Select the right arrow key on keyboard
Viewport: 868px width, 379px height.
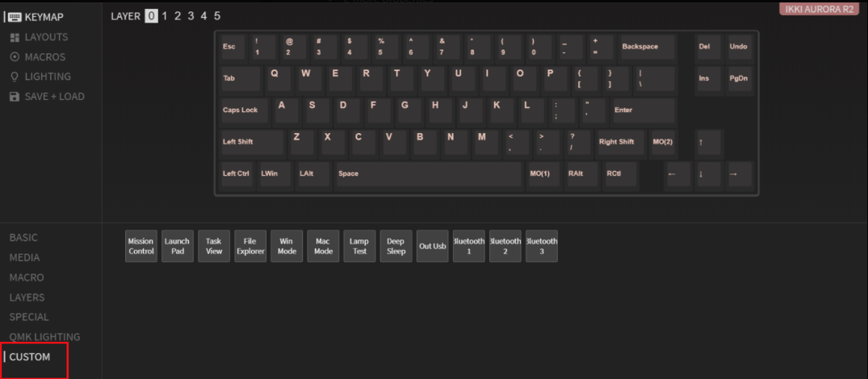[x=740, y=174]
